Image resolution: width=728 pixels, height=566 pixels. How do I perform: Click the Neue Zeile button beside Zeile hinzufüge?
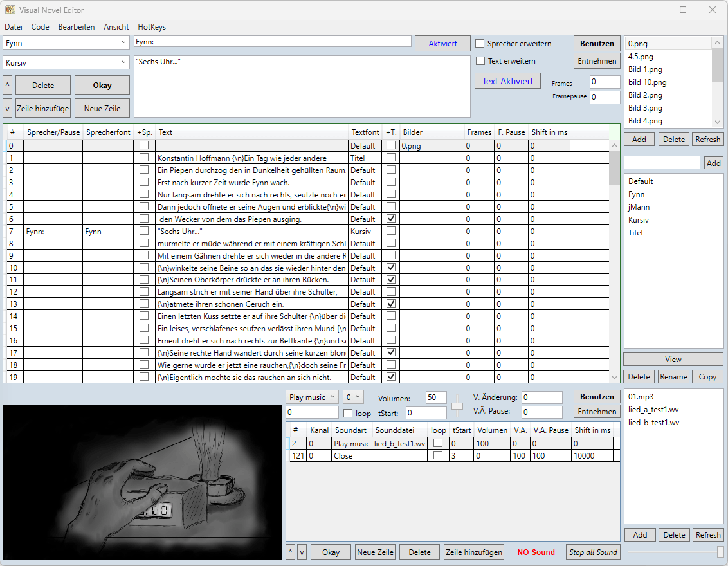[x=102, y=108]
